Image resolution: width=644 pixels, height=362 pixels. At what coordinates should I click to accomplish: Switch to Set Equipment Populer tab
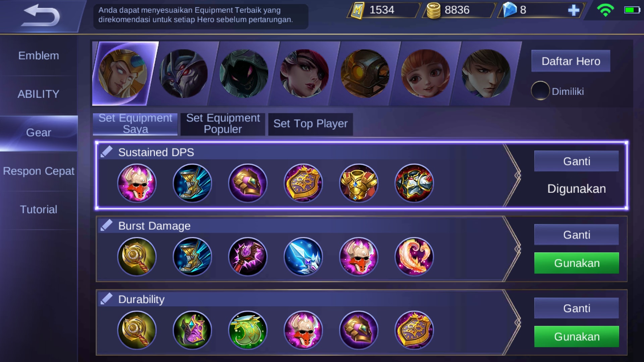[x=223, y=124]
